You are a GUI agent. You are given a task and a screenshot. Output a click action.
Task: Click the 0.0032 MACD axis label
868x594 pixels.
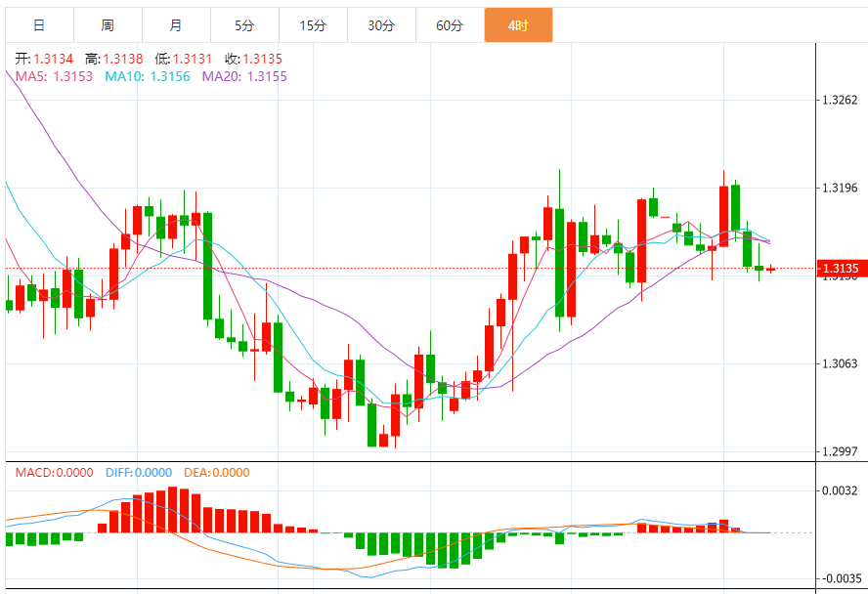(841, 490)
